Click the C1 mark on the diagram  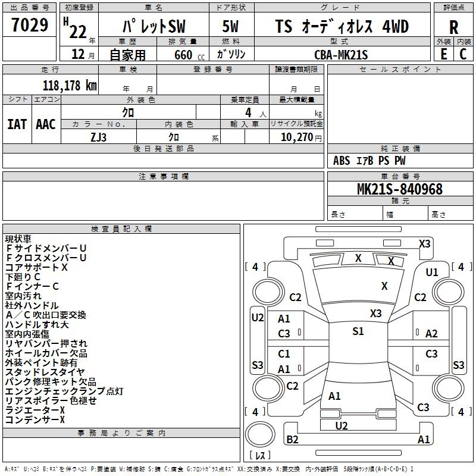284,354
